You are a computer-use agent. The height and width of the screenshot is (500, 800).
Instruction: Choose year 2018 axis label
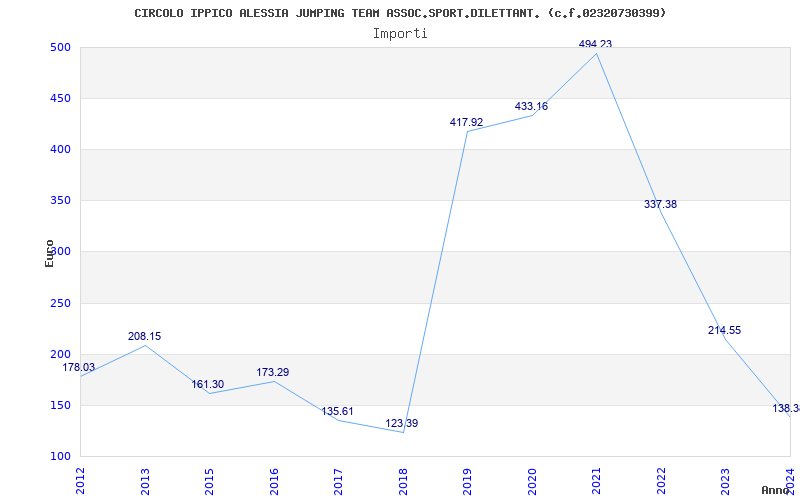tap(403, 481)
